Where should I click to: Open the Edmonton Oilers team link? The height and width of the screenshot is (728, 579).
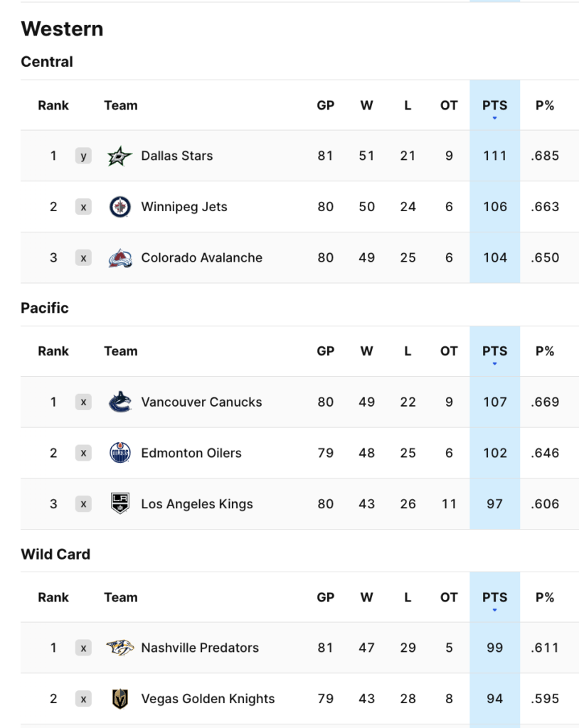(x=191, y=453)
